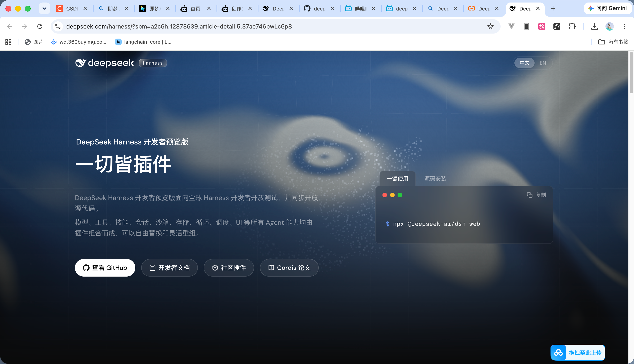Open 所有书签 bookmarks folder
634x364 pixels.
[x=613, y=42]
